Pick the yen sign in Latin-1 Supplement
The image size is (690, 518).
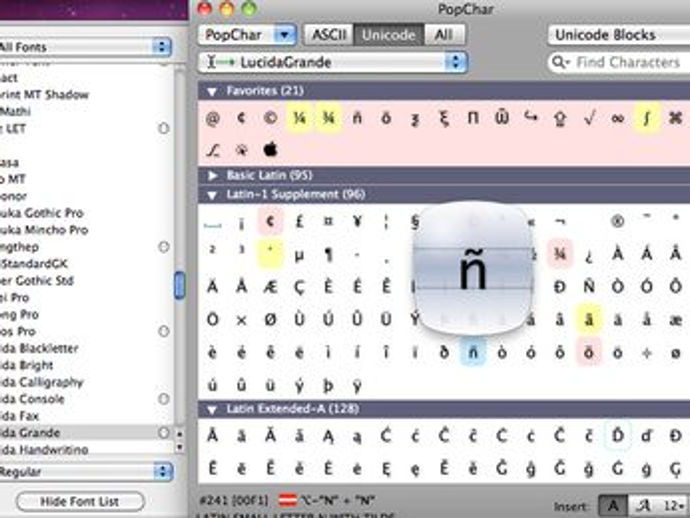[x=357, y=221]
